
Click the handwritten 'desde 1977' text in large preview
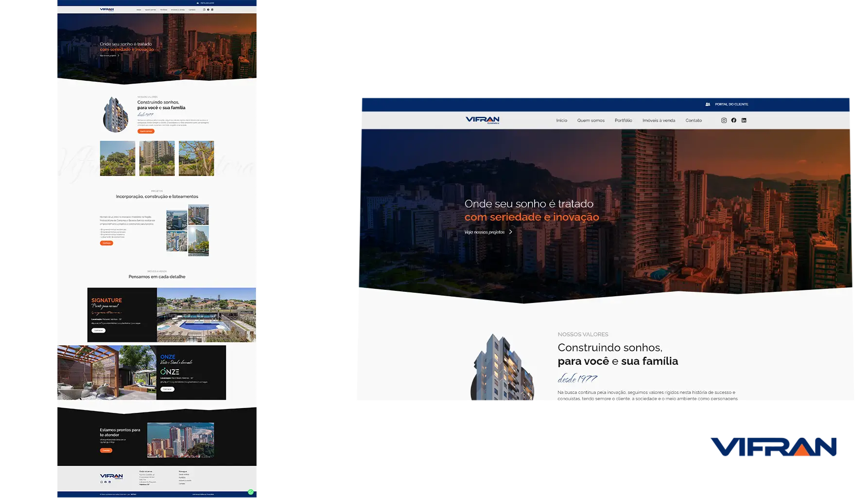577,378
